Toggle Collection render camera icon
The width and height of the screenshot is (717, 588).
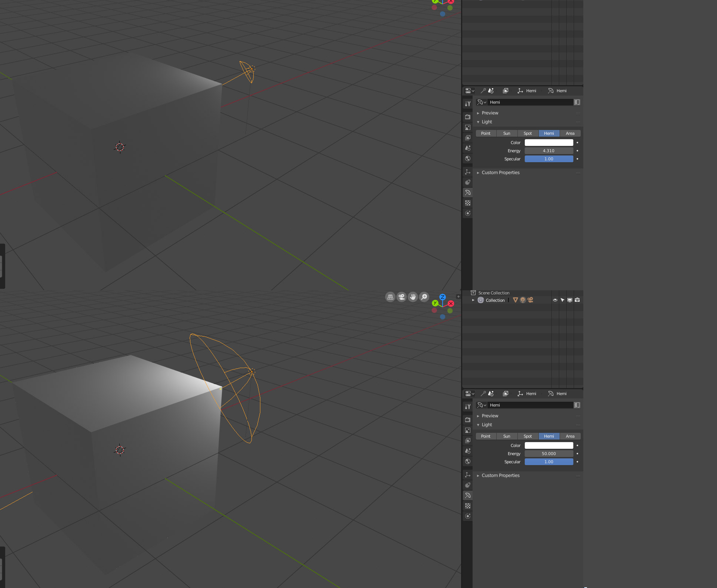[x=577, y=300]
